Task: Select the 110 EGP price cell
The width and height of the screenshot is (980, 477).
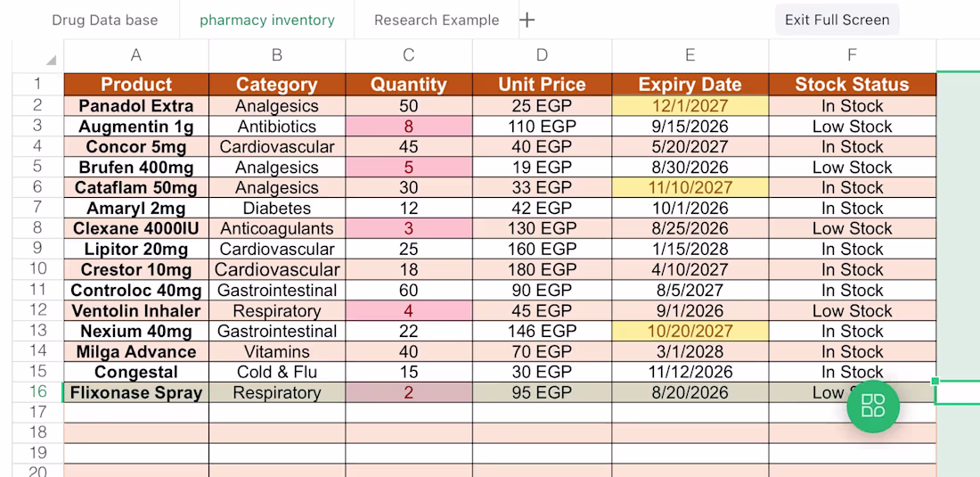Action: click(x=542, y=127)
